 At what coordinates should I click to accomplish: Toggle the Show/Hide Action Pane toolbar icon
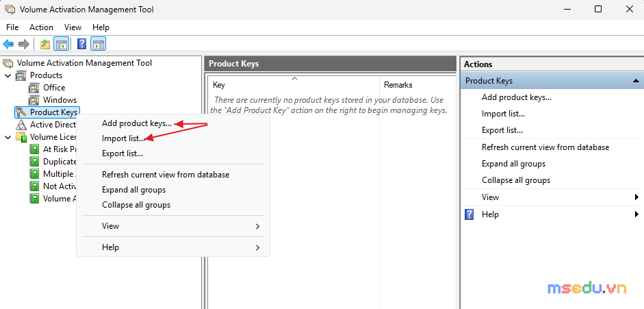click(99, 44)
